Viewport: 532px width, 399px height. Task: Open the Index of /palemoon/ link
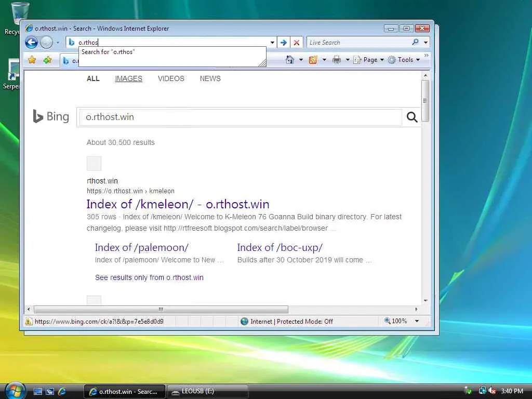(141, 248)
